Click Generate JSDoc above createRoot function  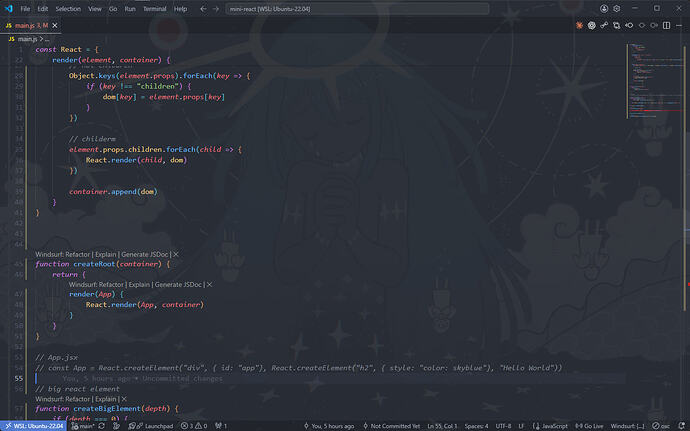pyautogui.click(x=145, y=254)
